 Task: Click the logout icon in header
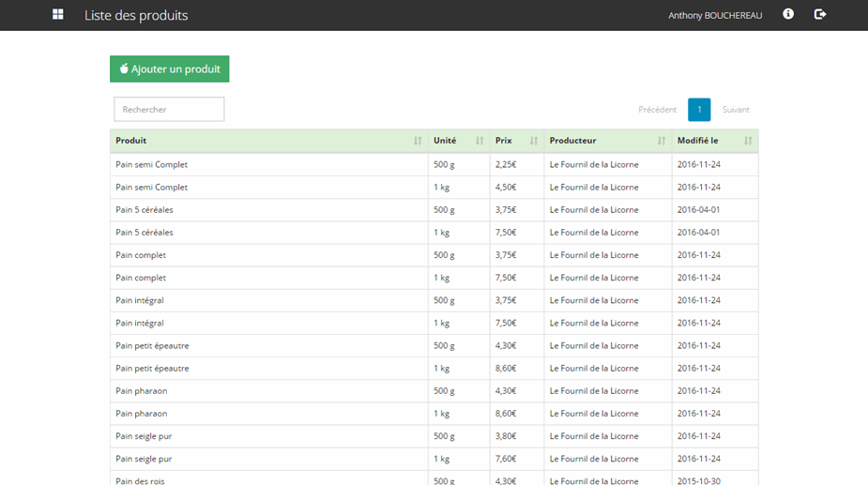click(819, 15)
